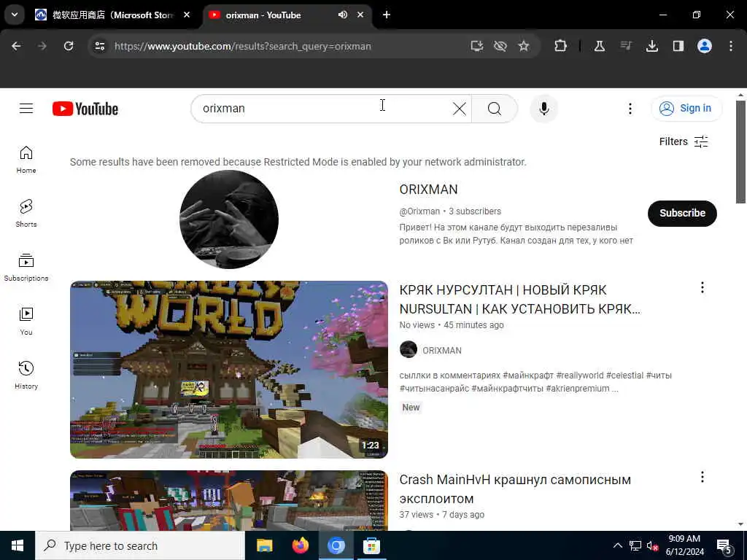Viewport: 747px width, 560px height.
Task: Click the page vertical scrollbar thumb
Action: pos(740,152)
